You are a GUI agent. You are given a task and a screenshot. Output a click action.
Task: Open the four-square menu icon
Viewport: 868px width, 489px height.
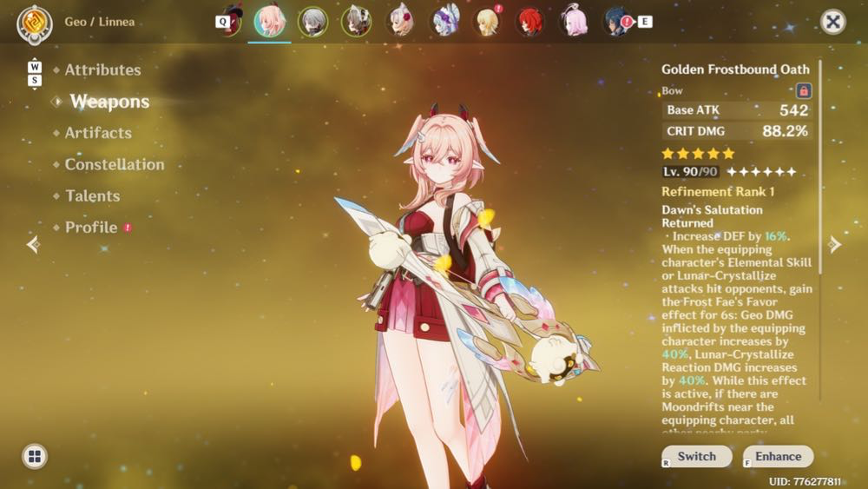coord(35,456)
